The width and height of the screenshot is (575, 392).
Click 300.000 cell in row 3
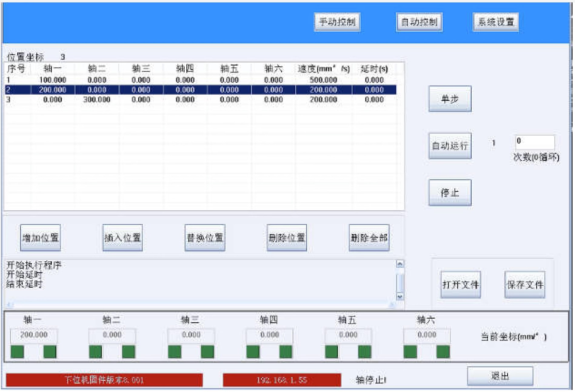(x=97, y=99)
